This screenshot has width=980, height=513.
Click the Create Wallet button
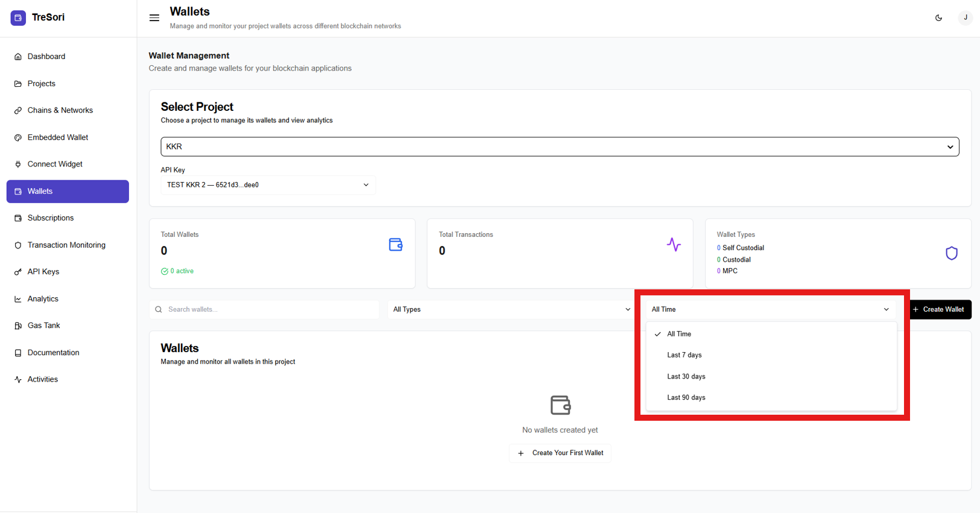940,310
